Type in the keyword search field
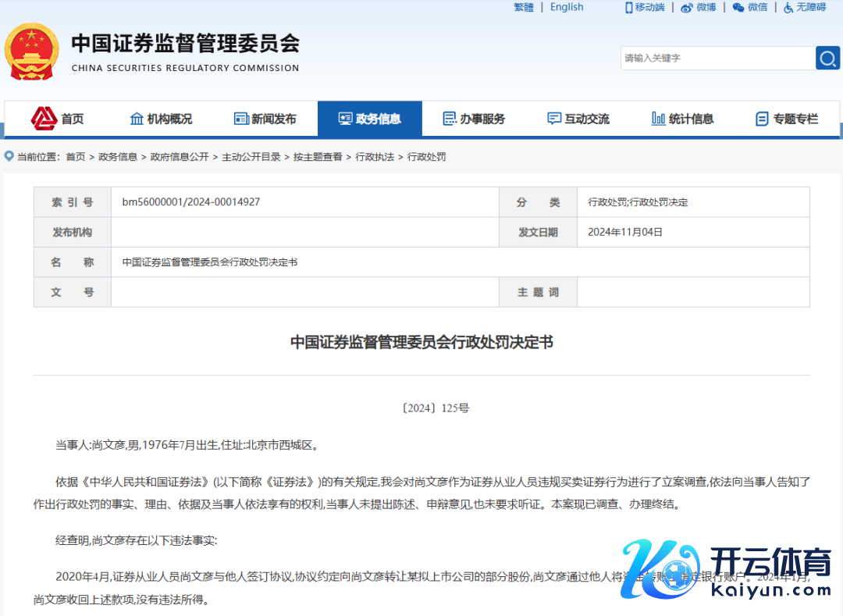This screenshot has width=843, height=616. click(x=717, y=58)
